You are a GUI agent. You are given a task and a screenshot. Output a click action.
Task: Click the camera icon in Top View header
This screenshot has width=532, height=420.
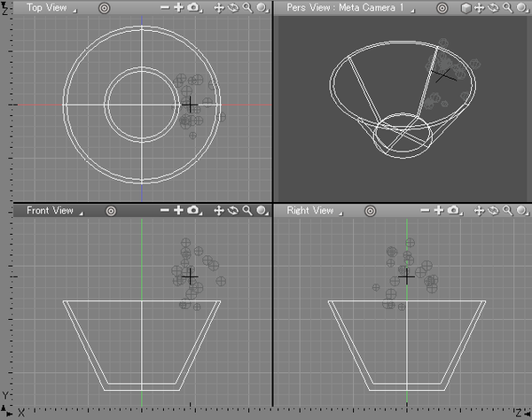tap(194, 8)
